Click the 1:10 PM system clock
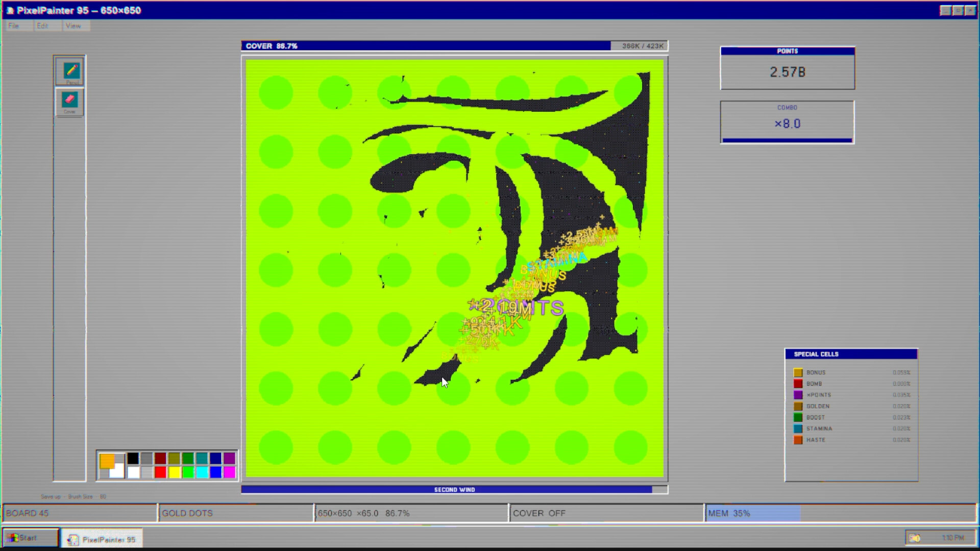The height and width of the screenshot is (551, 980). click(x=952, y=538)
